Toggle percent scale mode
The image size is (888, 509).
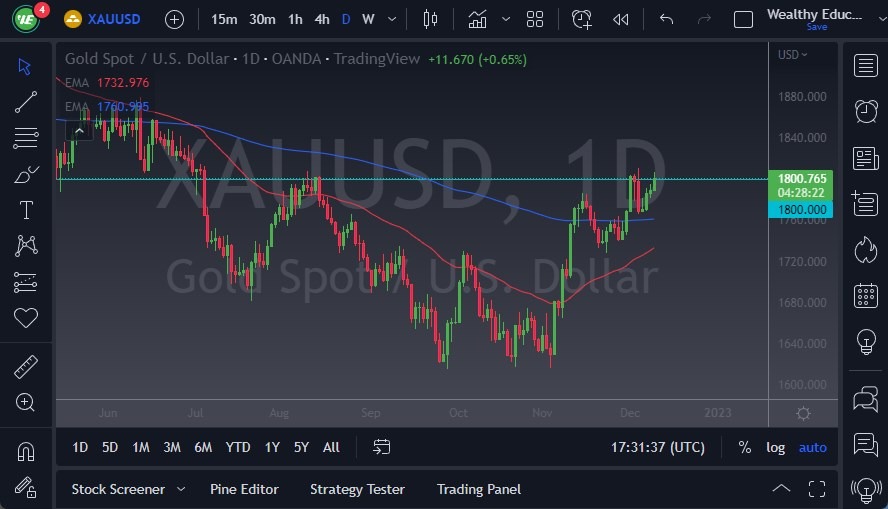click(745, 447)
